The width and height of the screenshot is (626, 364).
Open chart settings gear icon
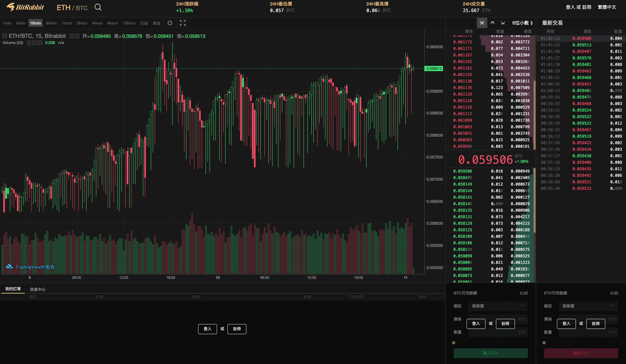tap(170, 23)
